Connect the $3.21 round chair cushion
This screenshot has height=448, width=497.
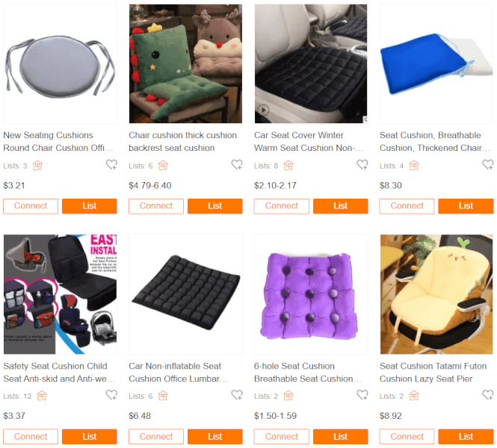[31, 206]
